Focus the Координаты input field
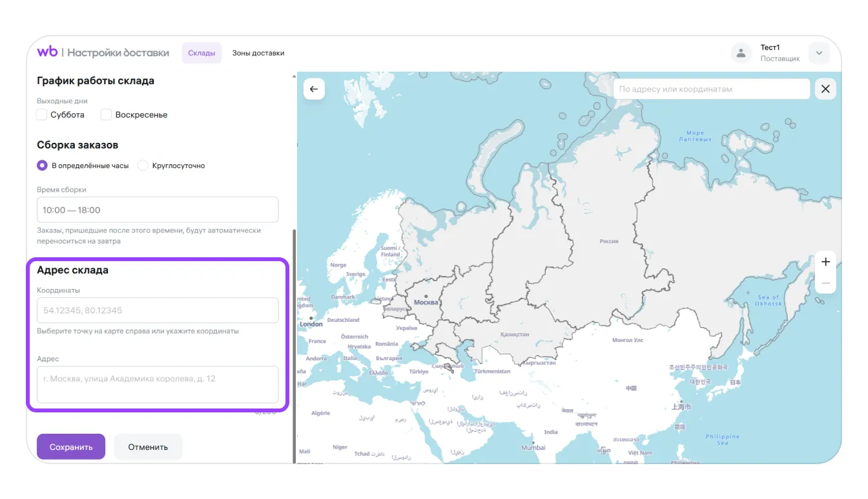 158,310
